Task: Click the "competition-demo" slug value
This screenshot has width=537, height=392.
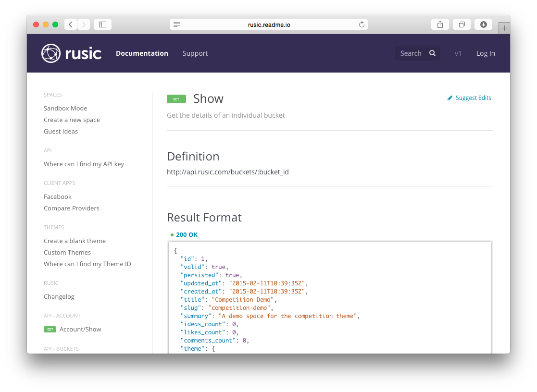Action: click(239, 308)
